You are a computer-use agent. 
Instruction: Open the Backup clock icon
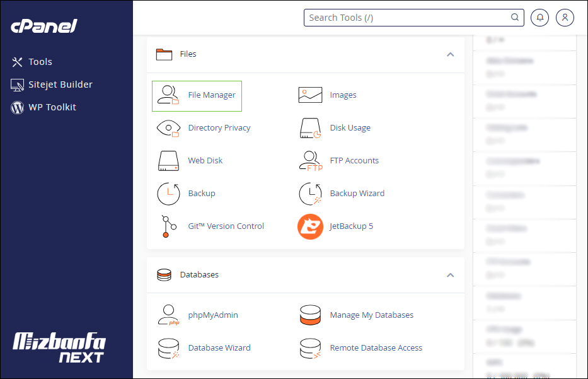168,194
